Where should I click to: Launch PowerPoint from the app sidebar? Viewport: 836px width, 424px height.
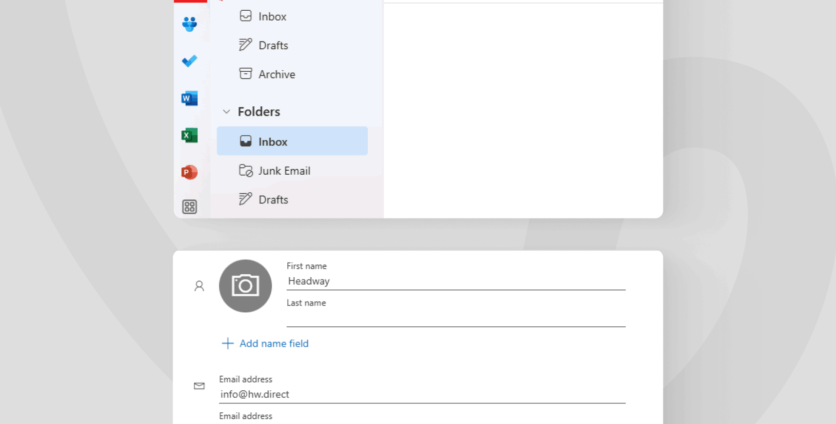(x=189, y=172)
